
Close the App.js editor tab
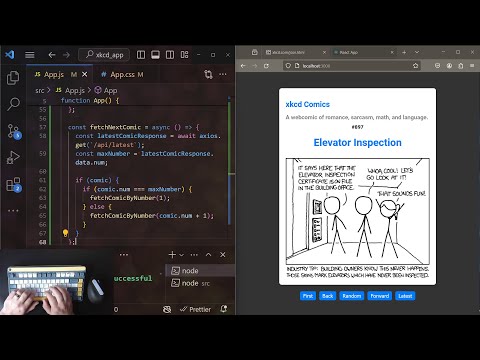pos(85,74)
